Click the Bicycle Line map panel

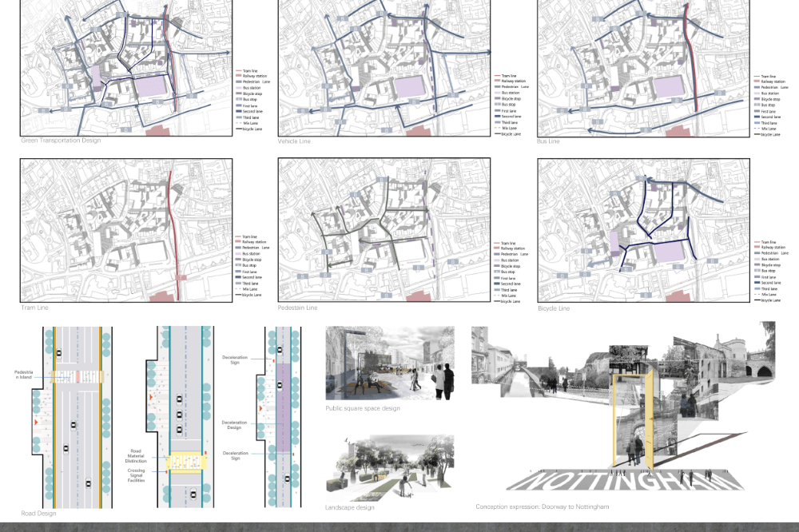coord(644,230)
